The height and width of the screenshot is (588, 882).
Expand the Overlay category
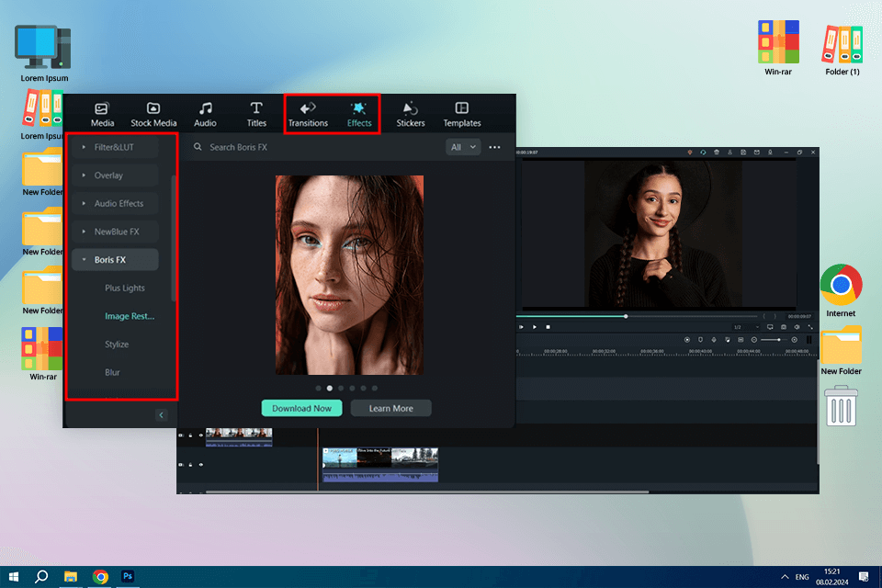[x=115, y=175]
